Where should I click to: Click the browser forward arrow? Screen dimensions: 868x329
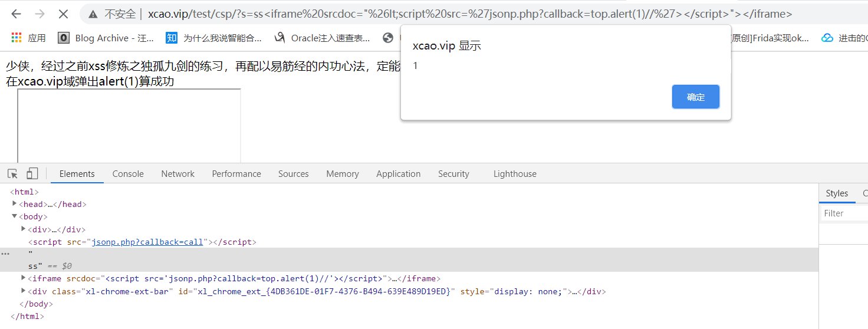(40, 14)
